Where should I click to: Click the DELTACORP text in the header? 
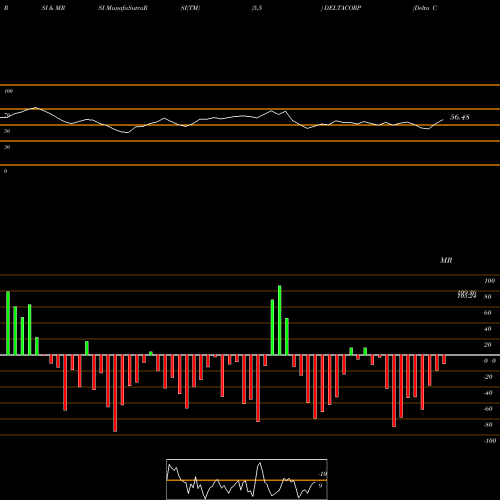click(342, 8)
